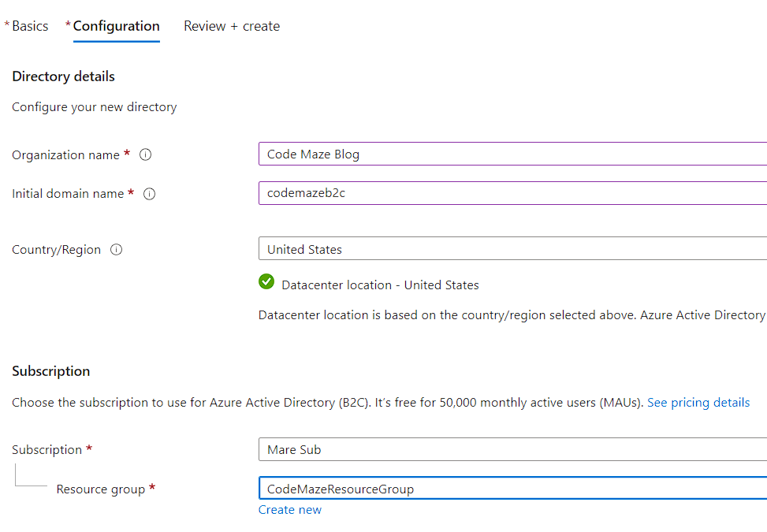
Task: Open the Review + create tab
Action: pos(232,26)
